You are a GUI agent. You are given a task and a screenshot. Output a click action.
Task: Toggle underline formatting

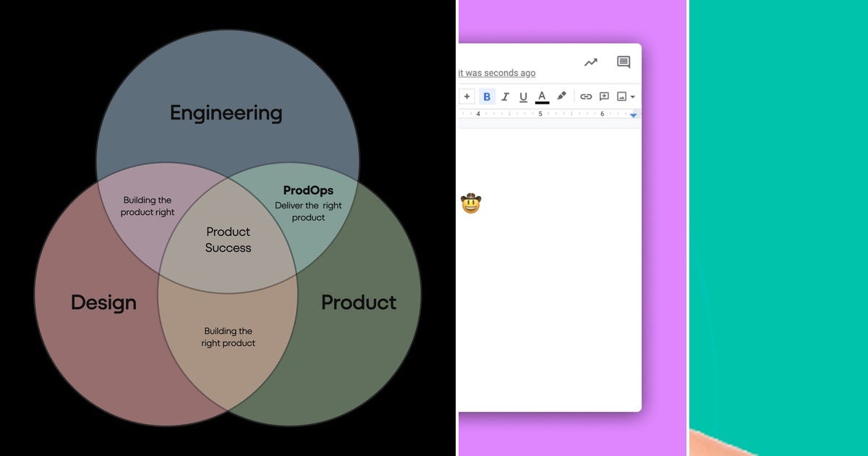[x=523, y=96]
